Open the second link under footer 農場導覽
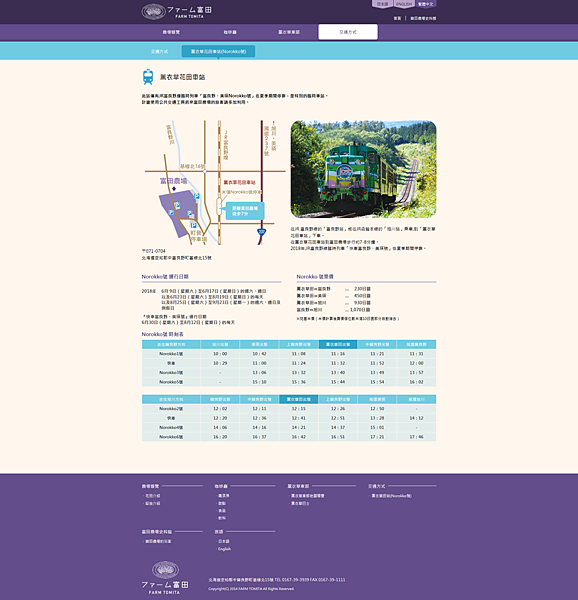Image resolution: width=578 pixels, height=600 pixels. tap(153, 503)
